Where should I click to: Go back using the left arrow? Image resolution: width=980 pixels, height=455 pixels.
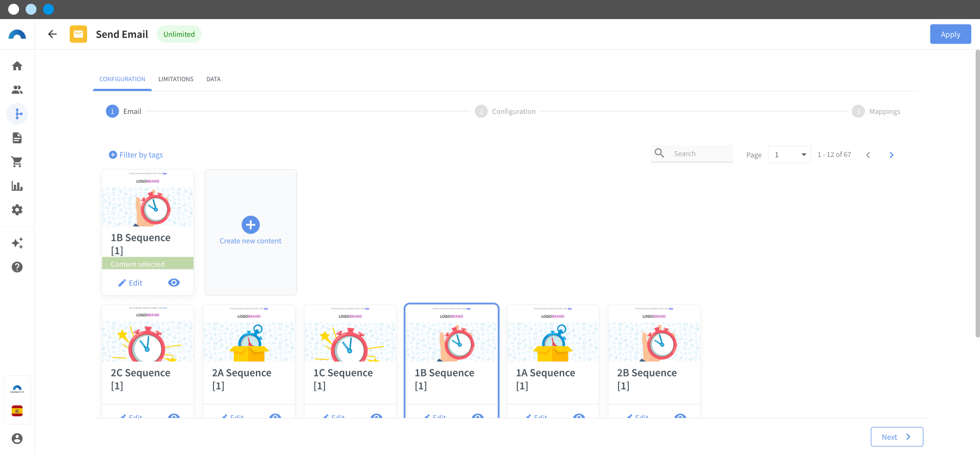click(x=52, y=34)
